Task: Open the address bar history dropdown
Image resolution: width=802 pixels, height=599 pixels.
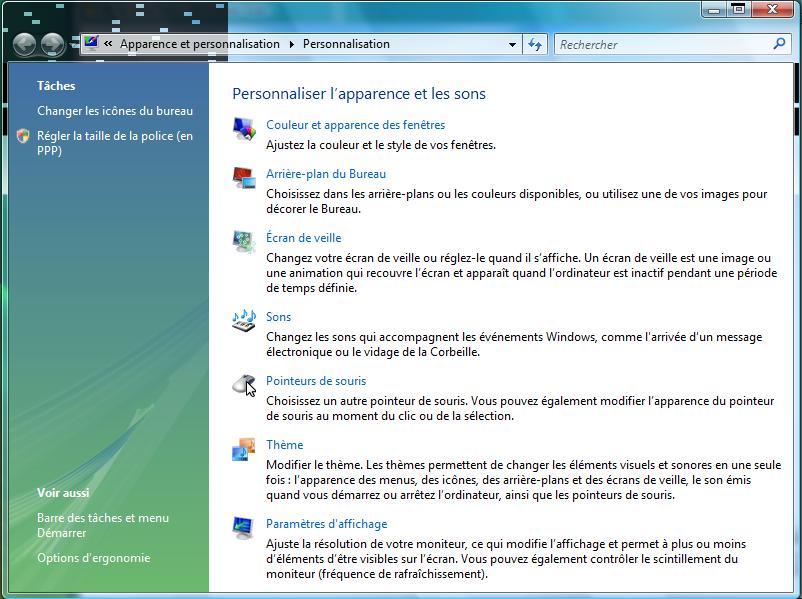Action: coord(512,45)
